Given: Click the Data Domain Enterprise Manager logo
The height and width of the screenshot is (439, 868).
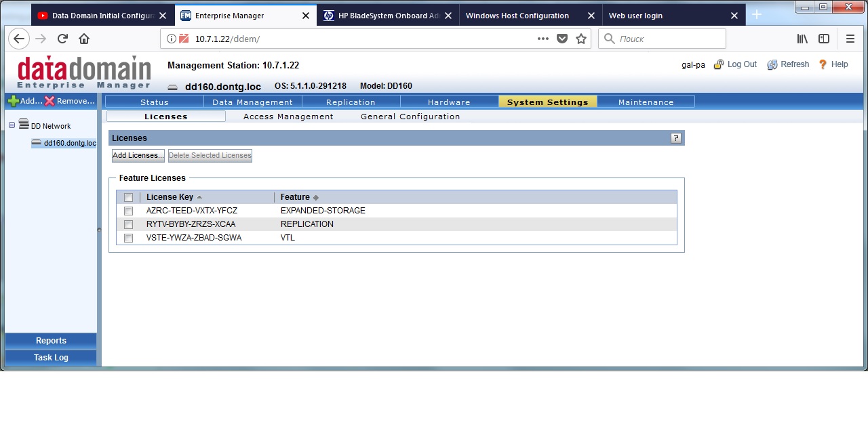Looking at the screenshot, I should click(x=84, y=72).
